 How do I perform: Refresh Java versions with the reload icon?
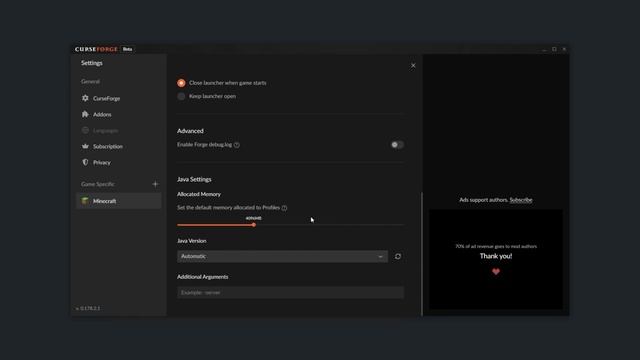tap(398, 256)
